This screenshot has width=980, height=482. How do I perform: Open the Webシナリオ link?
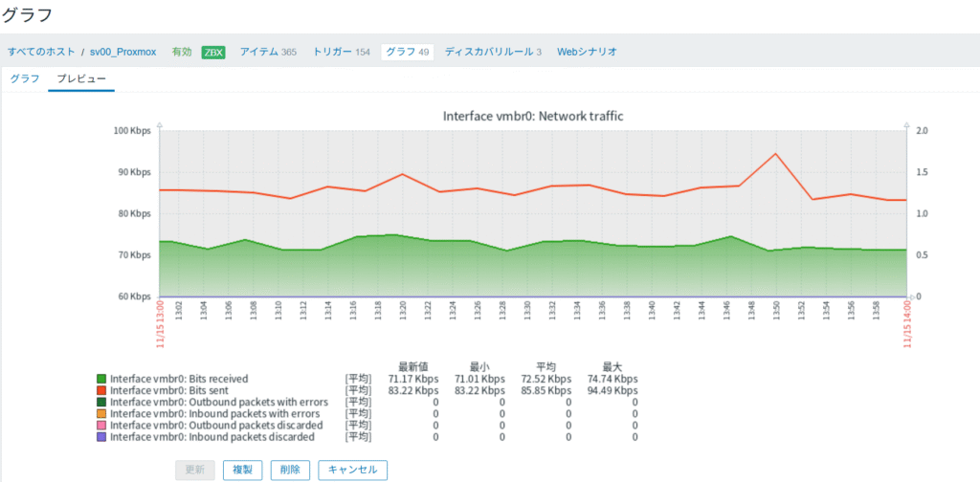[587, 52]
